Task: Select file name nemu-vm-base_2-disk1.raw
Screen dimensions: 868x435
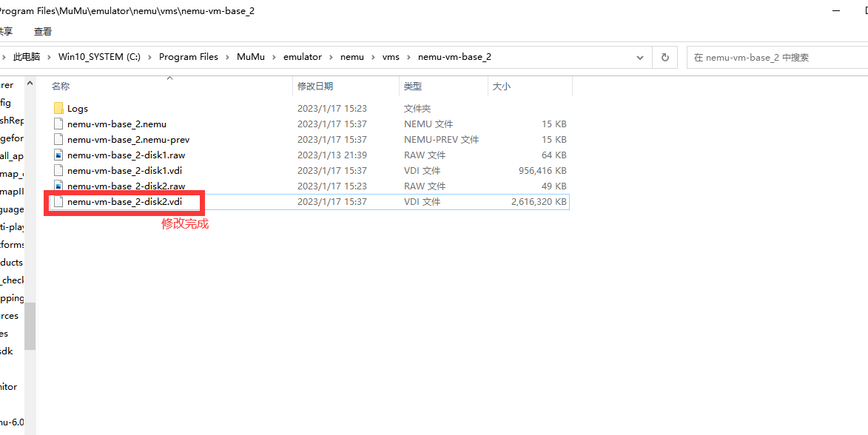Action: tap(126, 155)
